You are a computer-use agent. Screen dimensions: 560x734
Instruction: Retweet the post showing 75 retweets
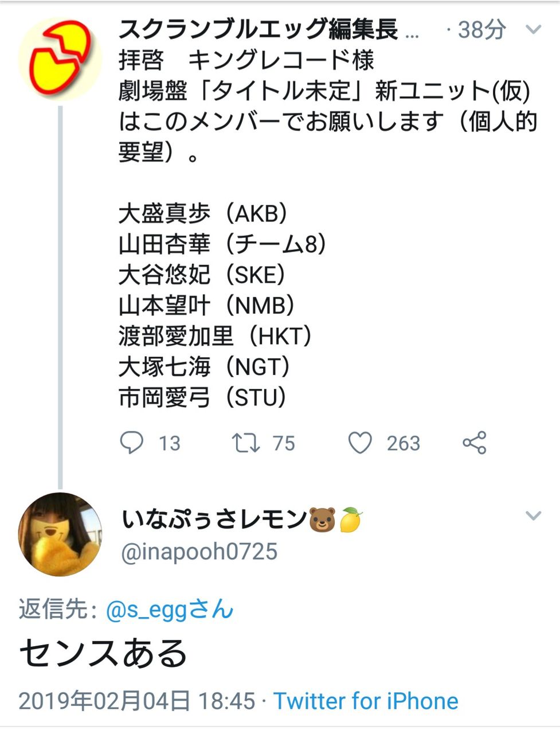246,443
